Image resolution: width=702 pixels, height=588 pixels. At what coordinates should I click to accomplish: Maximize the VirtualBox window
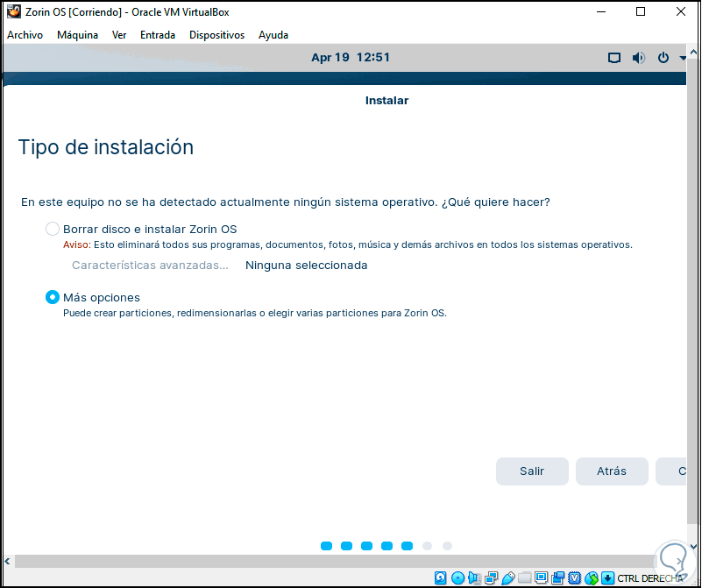coord(641,11)
